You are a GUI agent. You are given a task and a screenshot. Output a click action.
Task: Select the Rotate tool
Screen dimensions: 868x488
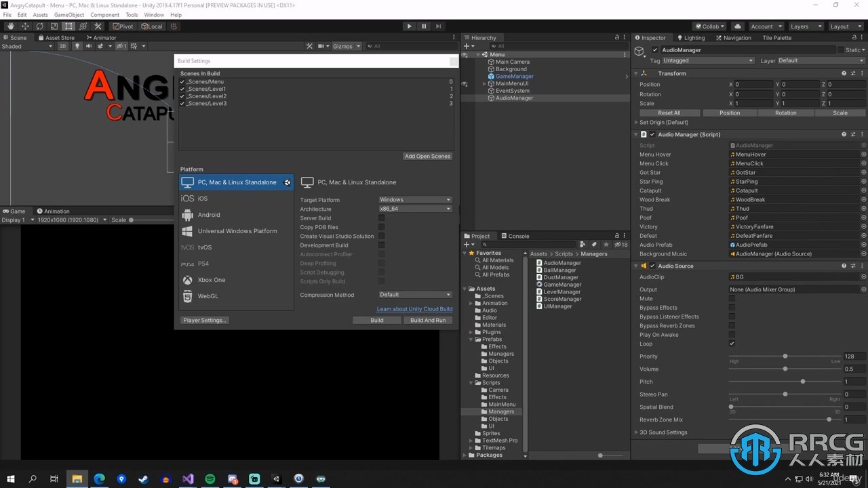pos(40,26)
